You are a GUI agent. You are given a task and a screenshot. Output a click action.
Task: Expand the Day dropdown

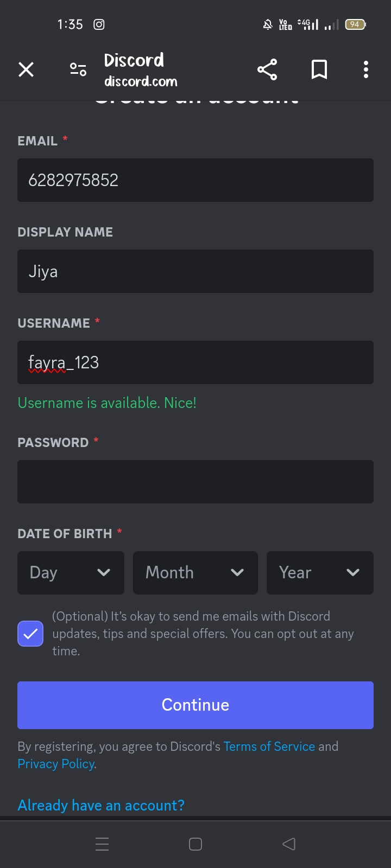(71, 573)
